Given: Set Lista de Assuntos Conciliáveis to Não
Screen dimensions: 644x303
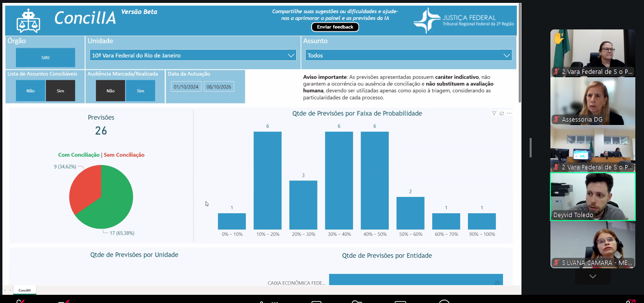Looking at the screenshot, I should [x=30, y=91].
